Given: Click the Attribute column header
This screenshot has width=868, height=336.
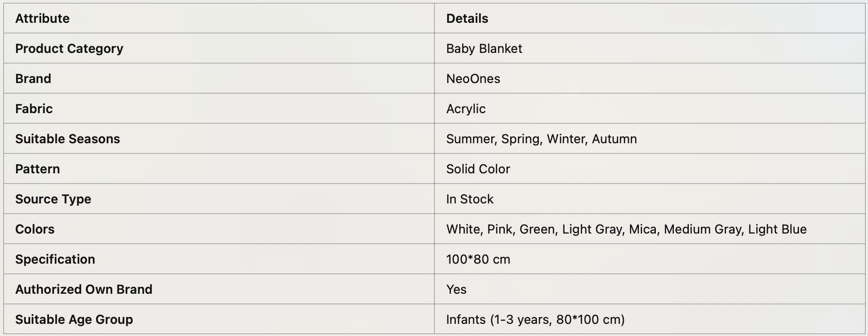Looking at the screenshot, I should pyautogui.click(x=42, y=18).
